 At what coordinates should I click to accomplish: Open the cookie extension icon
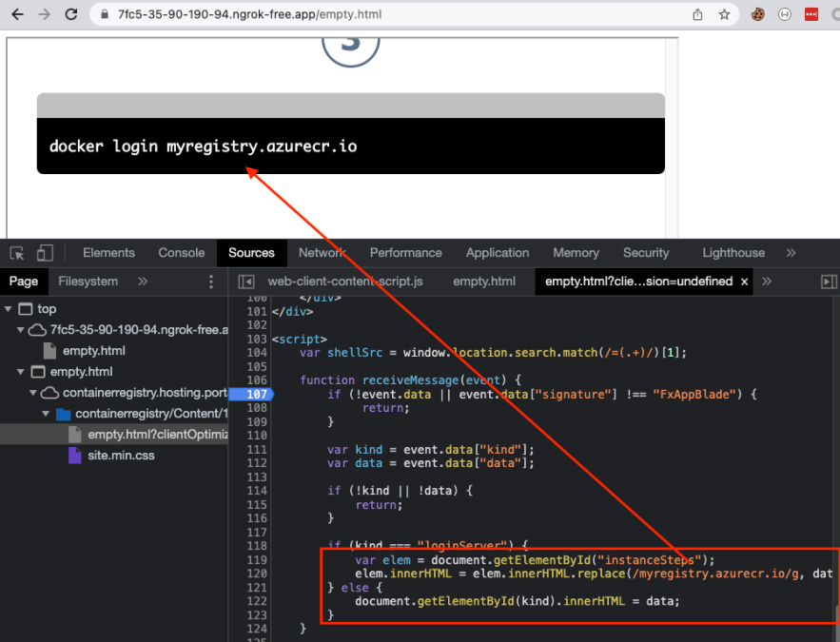pos(757,14)
